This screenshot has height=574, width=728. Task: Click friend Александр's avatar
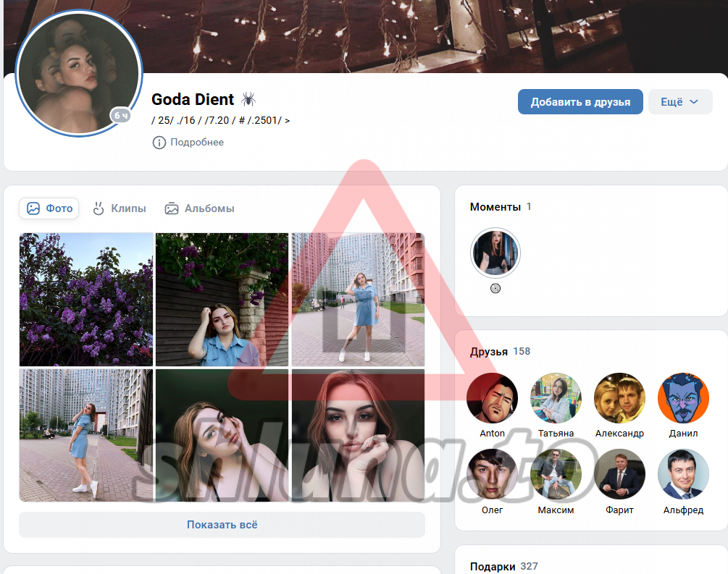pos(619,398)
